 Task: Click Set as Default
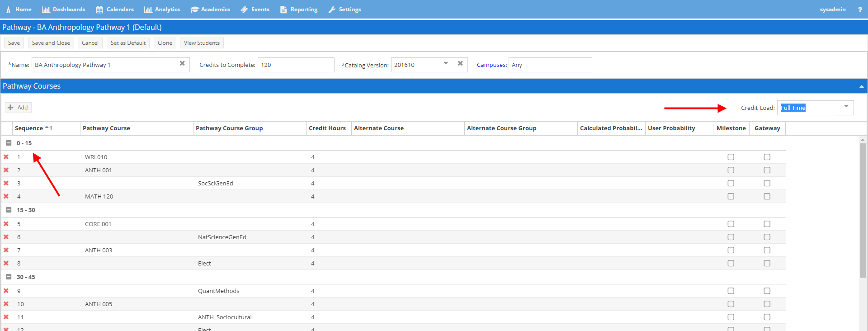point(128,43)
